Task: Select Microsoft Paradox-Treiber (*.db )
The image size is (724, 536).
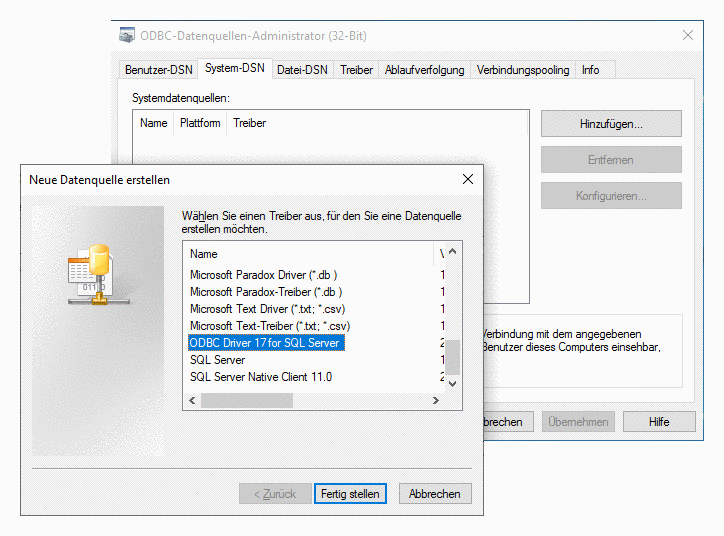Action: point(266,292)
